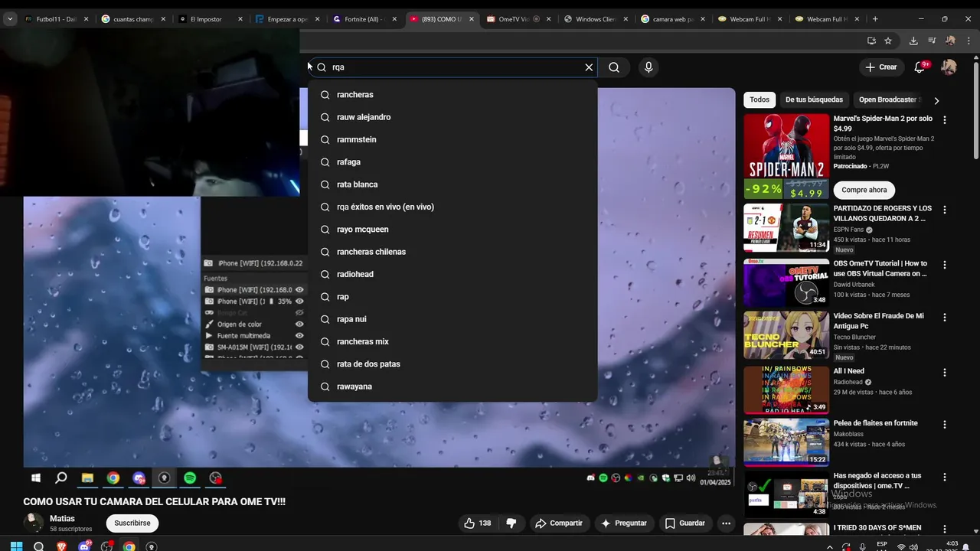The height and width of the screenshot is (551, 980).
Task: Select suggestion rata blanca
Action: [x=452, y=184]
